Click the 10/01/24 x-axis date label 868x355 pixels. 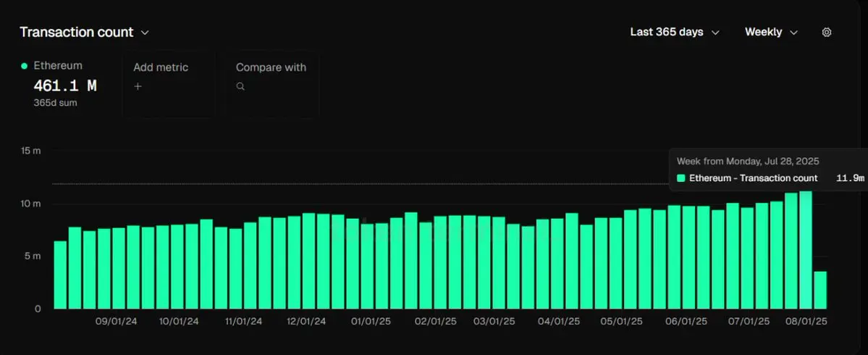point(178,322)
